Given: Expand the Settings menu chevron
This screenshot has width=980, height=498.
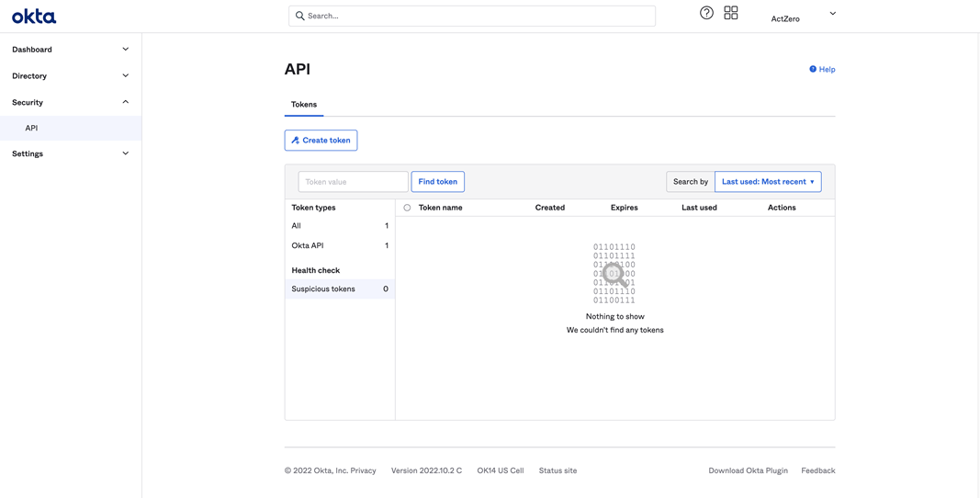Looking at the screenshot, I should coord(126,153).
